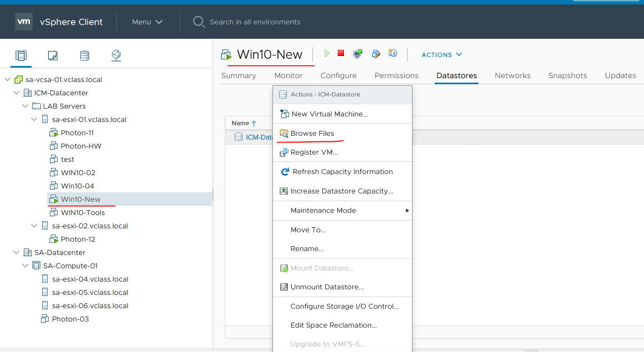Open the Hosts and Clusters view icon
This screenshot has width=644, height=352.
point(20,55)
